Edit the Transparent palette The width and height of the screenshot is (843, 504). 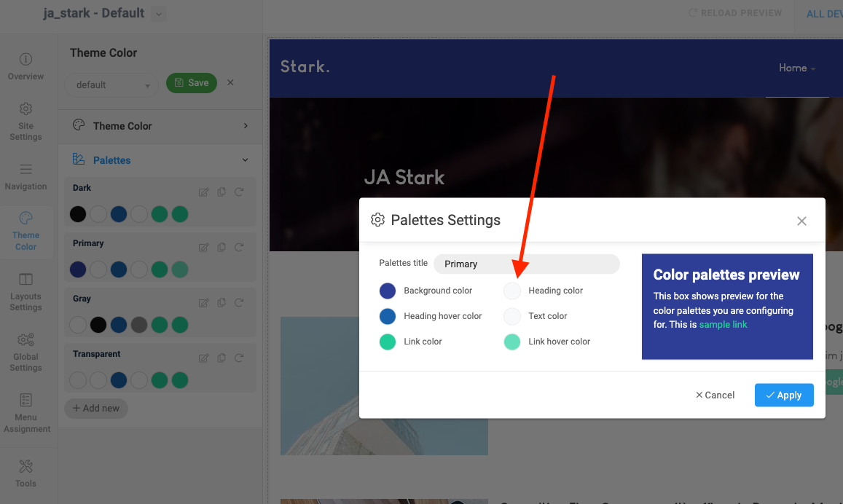[x=204, y=358]
